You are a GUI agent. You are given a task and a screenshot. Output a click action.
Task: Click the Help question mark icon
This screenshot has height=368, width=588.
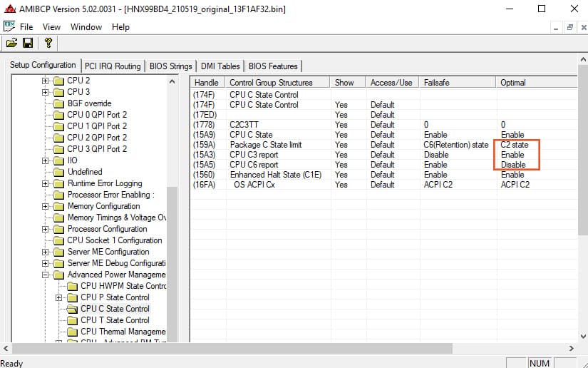click(x=48, y=44)
